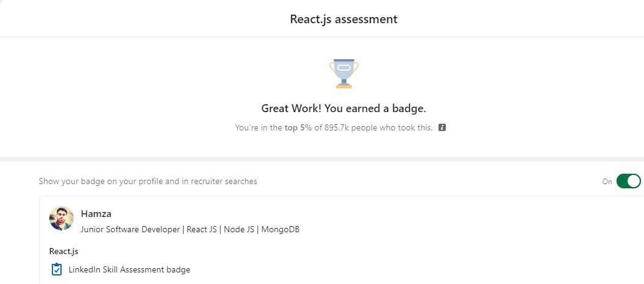The height and width of the screenshot is (284, 644).
Task: Click the top 5% ranking text
Action: [298, 127]
